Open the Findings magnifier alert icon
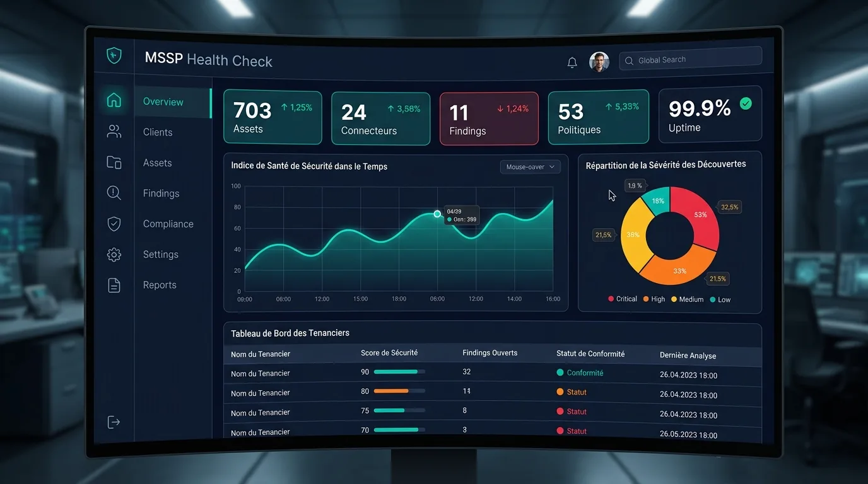The height and width of the screenshot is (484, 868). 114,193
